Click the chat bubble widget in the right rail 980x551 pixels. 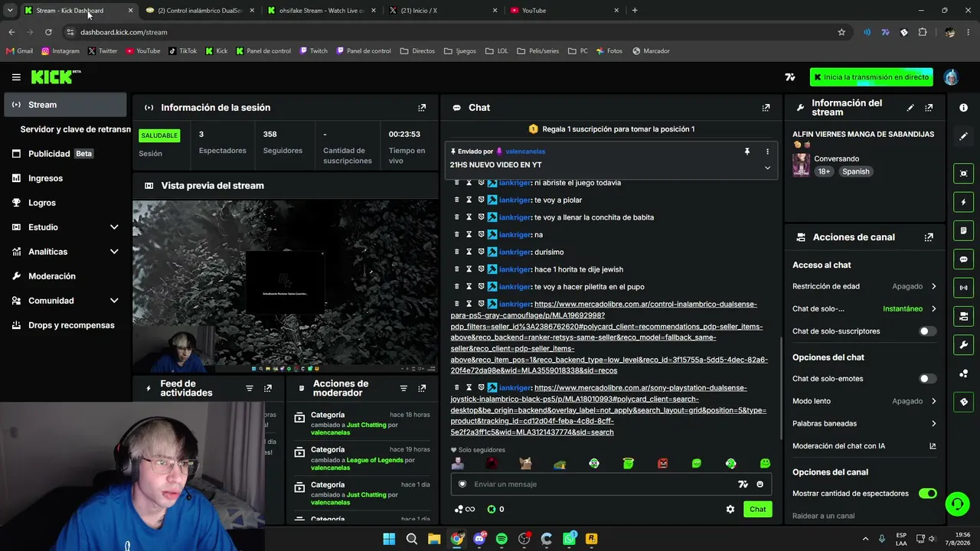(x=963, y=259)
